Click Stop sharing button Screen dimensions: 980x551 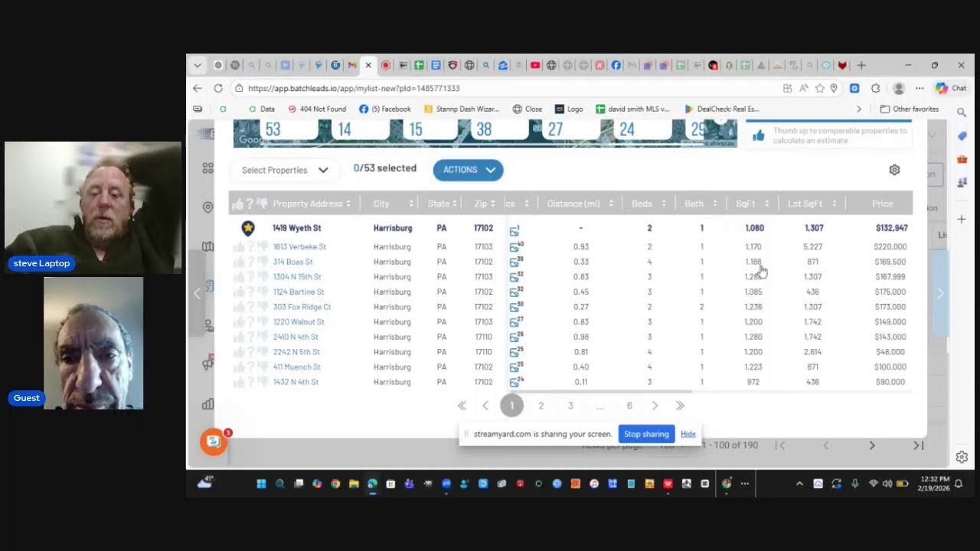tap(646, 434)
